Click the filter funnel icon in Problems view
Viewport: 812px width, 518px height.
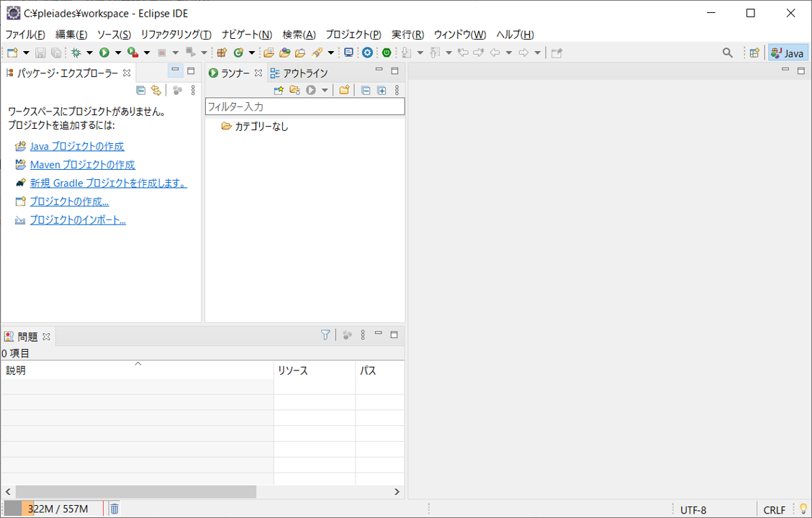point(325,335)
